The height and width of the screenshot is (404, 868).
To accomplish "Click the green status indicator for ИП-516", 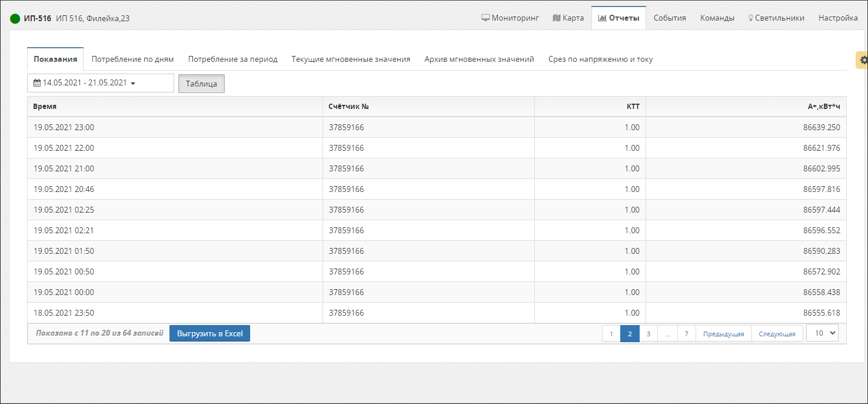I will click(x=15, y=18).
